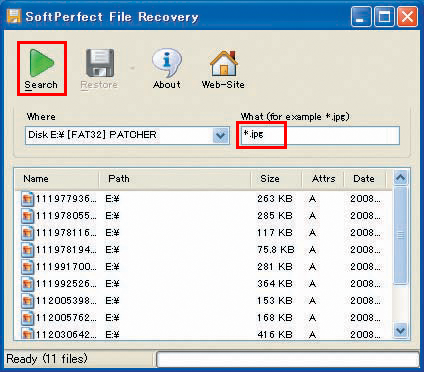Click the Restore floppy disk icon

[x=100, y=63]
